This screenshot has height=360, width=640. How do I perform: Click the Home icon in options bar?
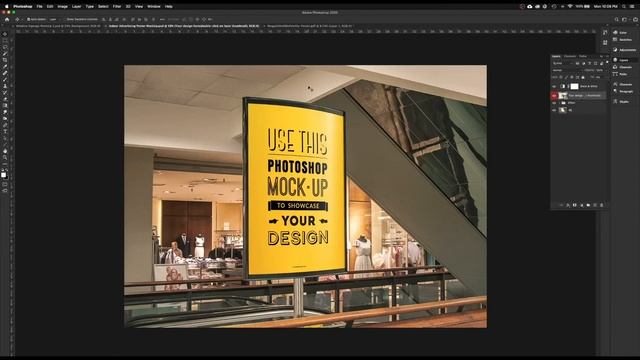[x=7, y=19]
